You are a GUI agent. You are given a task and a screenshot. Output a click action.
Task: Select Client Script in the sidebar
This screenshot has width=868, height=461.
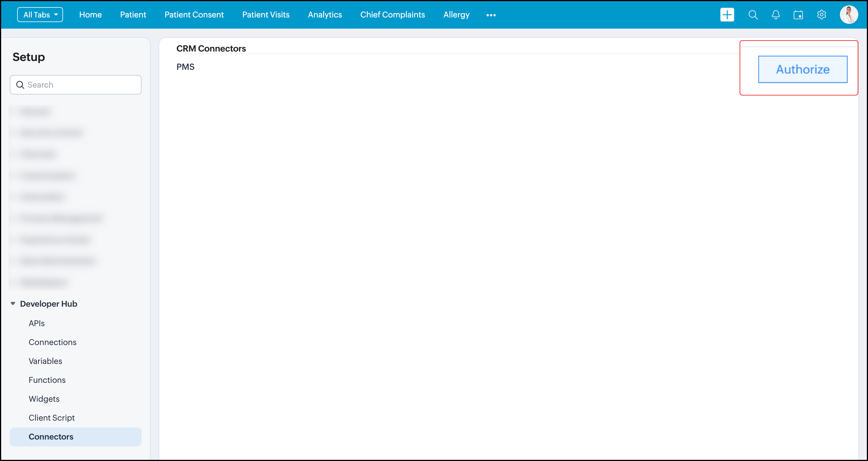52,417
